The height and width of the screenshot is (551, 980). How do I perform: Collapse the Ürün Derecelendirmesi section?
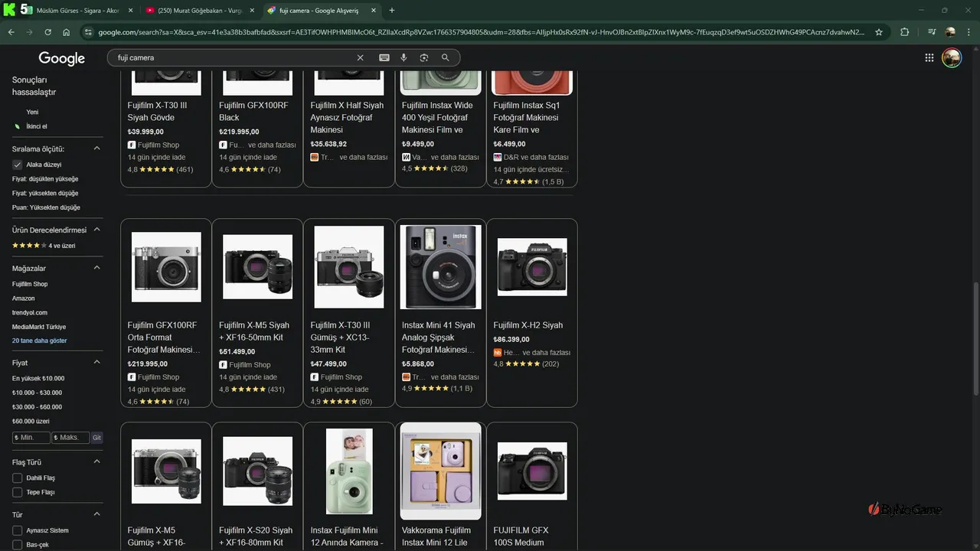coord(97,230)
